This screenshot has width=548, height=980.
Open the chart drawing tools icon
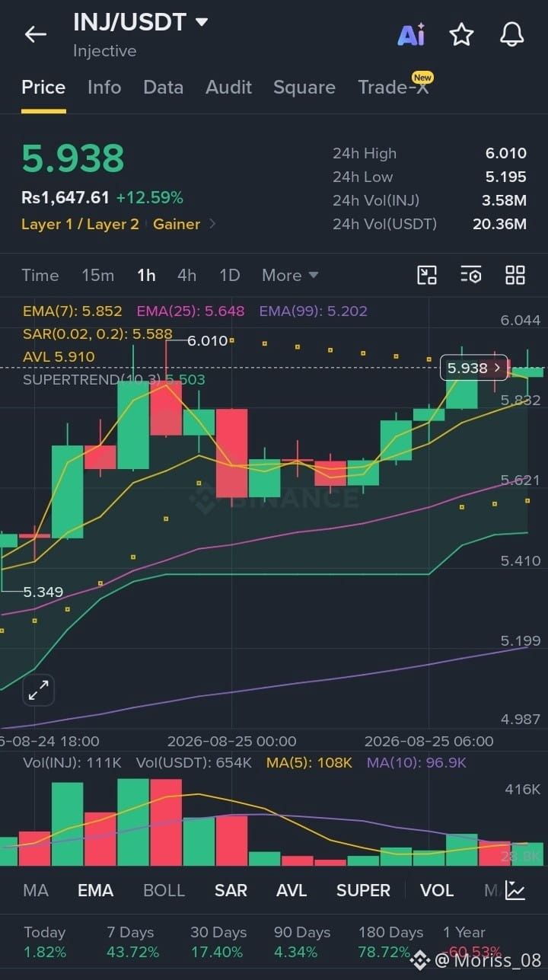(x=427, y=275)
